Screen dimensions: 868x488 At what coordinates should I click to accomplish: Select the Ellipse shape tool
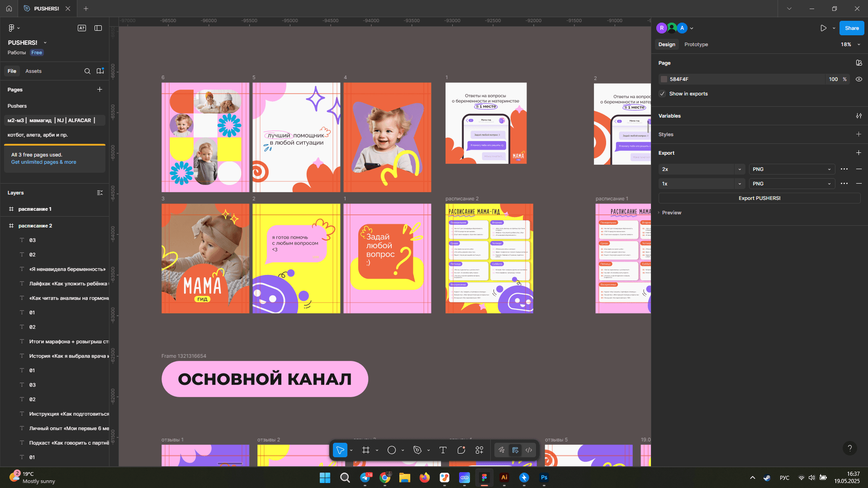click(x=392, y=450)
